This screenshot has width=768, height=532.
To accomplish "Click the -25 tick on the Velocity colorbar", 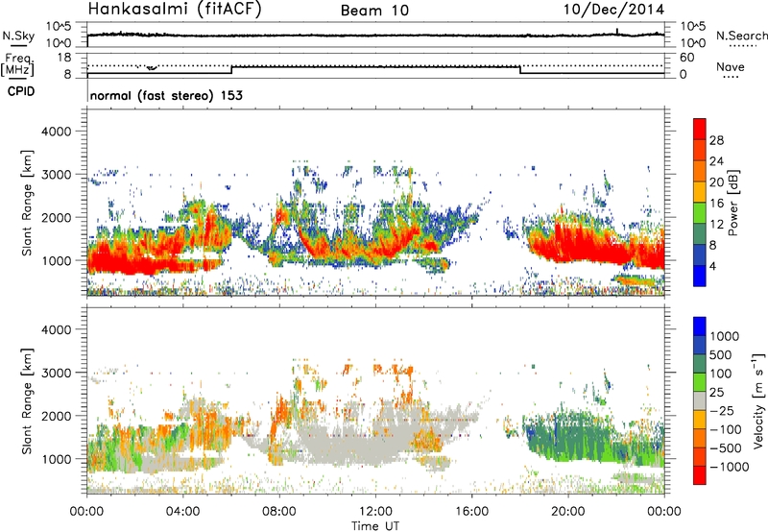I will (x=720, y=410).
